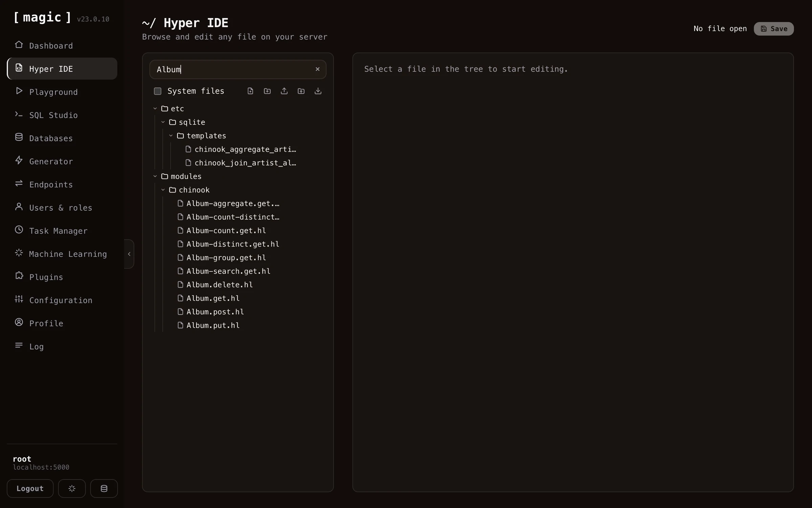Open the Databases page
Screen dimensions: 812x508
coord(62,138)
